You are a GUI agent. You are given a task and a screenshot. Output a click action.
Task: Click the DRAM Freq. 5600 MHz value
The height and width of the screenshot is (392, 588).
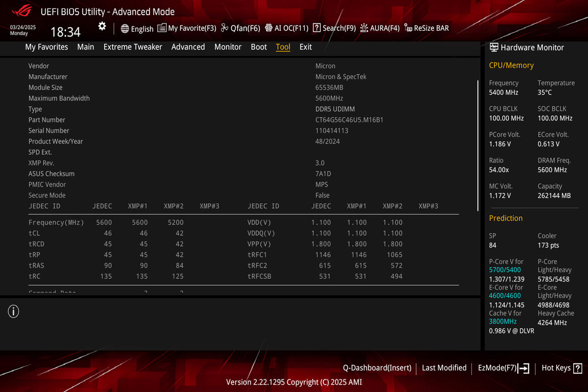coord(552,170)
